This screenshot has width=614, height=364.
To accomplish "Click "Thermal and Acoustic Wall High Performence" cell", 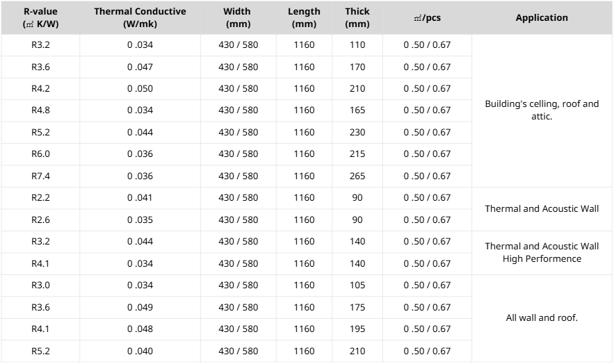I will point(542,253).
